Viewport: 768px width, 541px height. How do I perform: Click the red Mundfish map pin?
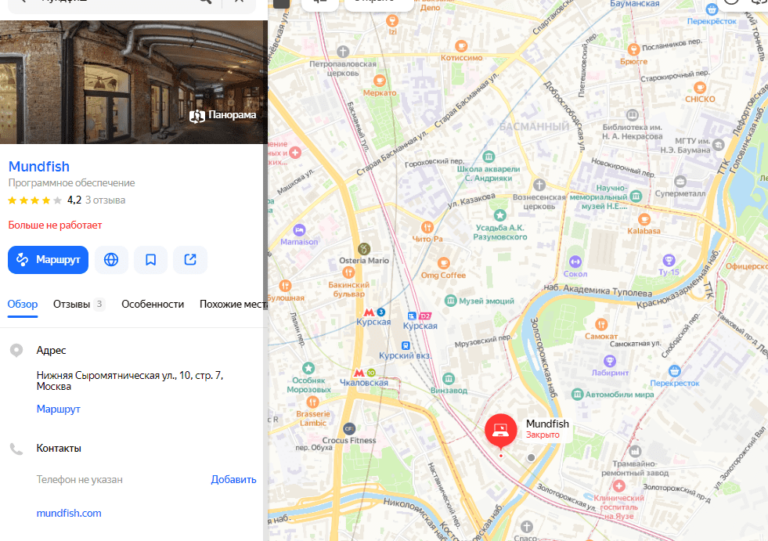point(501,431)
